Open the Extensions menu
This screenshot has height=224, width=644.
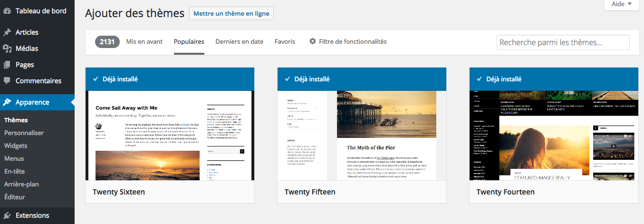click(x=37, y=215)
